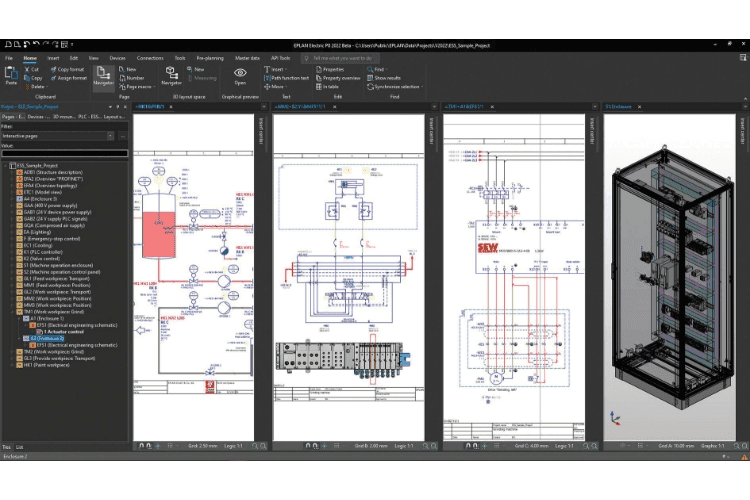Click zoom magnifier in first page's bottom bar
750x500 pixels.
pos(255,446)
